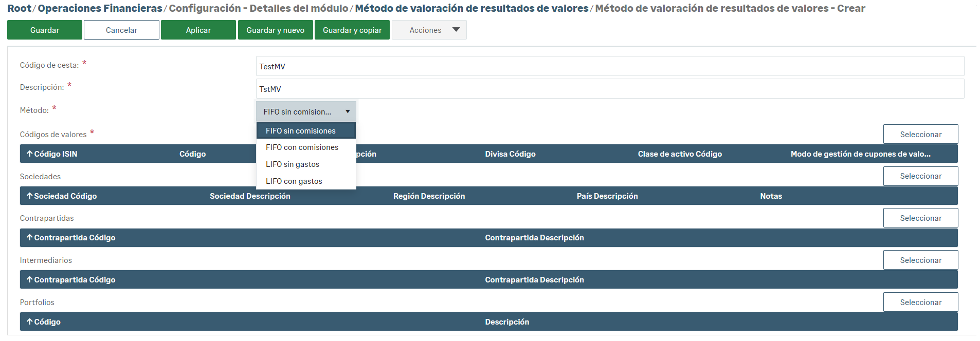
Task: Select LIFO con gastos method
Action: [294, 181]
